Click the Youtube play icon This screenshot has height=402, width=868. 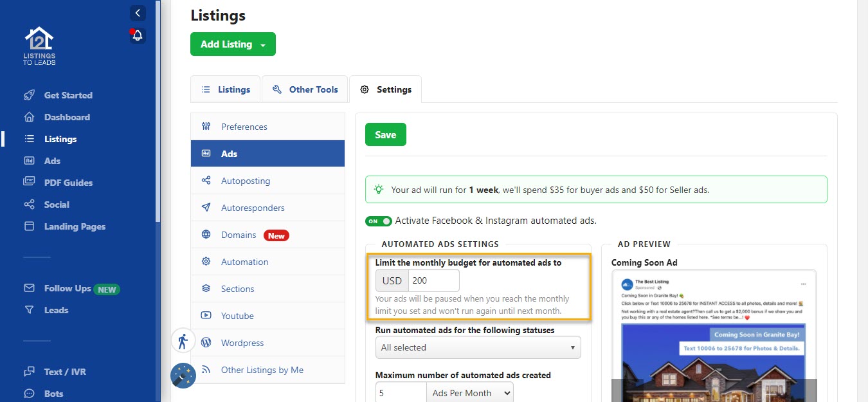click(x=206, y=316)
